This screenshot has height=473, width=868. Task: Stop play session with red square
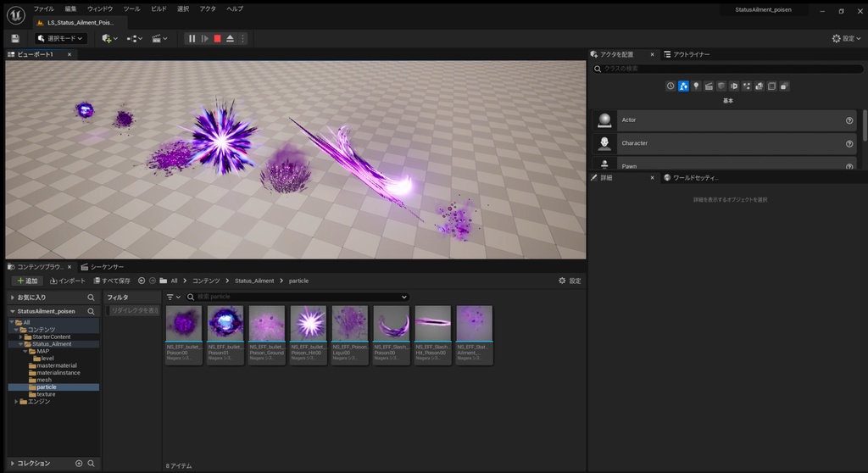pyautogui.click(x=217, y=38)
